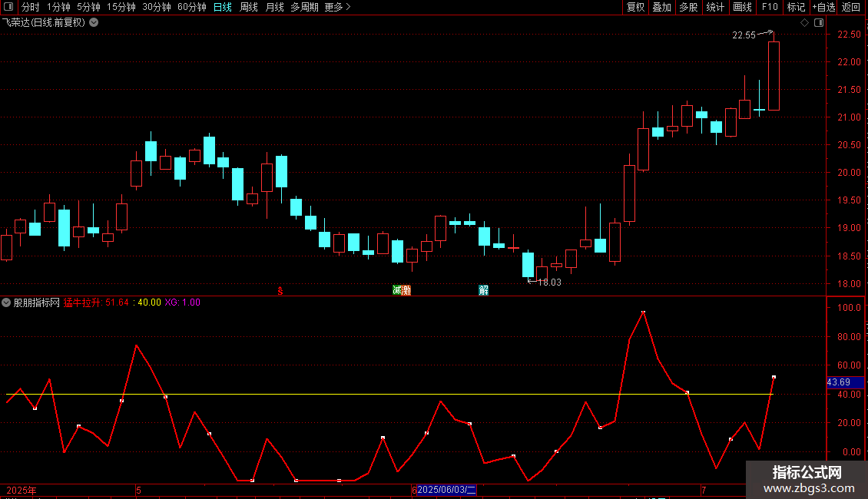The height and width of the screenshot is (499, 868).
Task: Open dropdown next to 飞荣达 chart title
Action: (94, 23)
